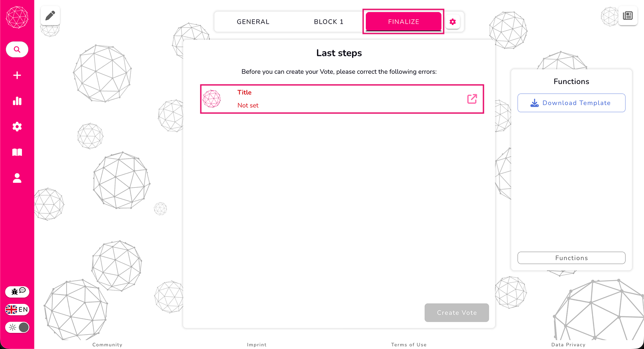
Task: Click the pencil edit icon
Action: 50,16
